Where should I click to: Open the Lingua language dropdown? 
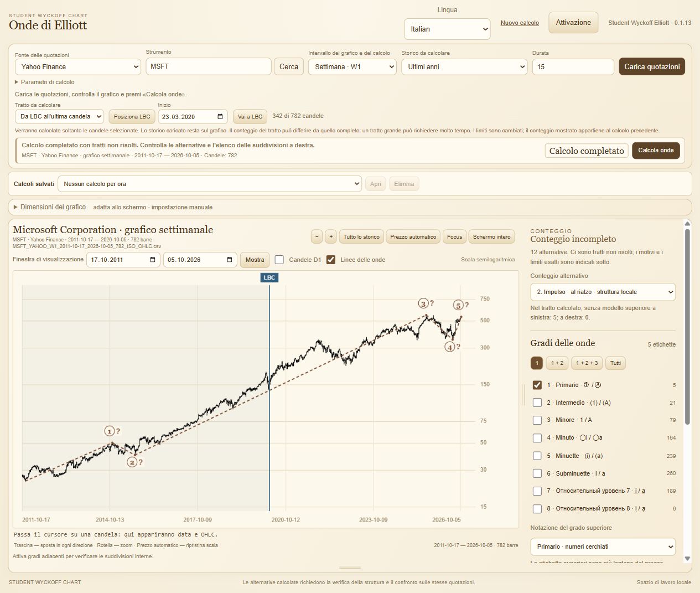pyautogui.click(x=447, y=29)
